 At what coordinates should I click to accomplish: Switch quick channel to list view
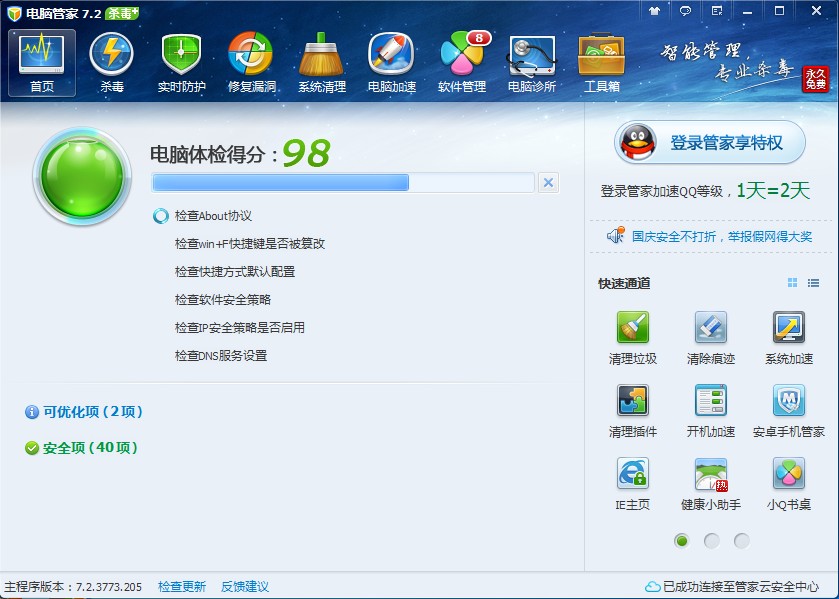[813, 283]
